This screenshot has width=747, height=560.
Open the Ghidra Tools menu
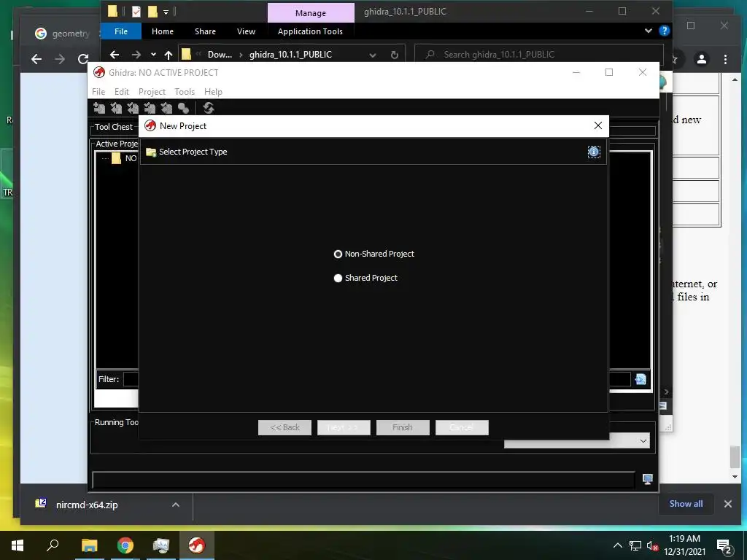click(x=185, y=91)
